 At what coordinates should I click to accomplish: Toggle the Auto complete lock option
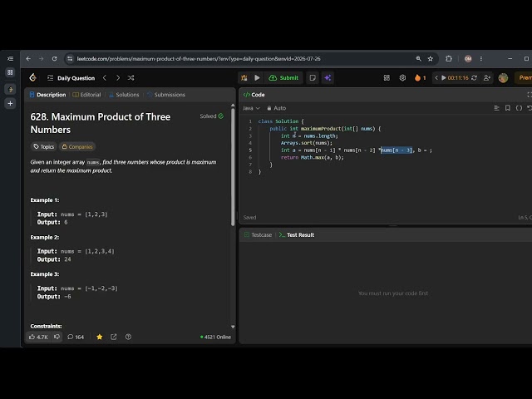(277, 108)
